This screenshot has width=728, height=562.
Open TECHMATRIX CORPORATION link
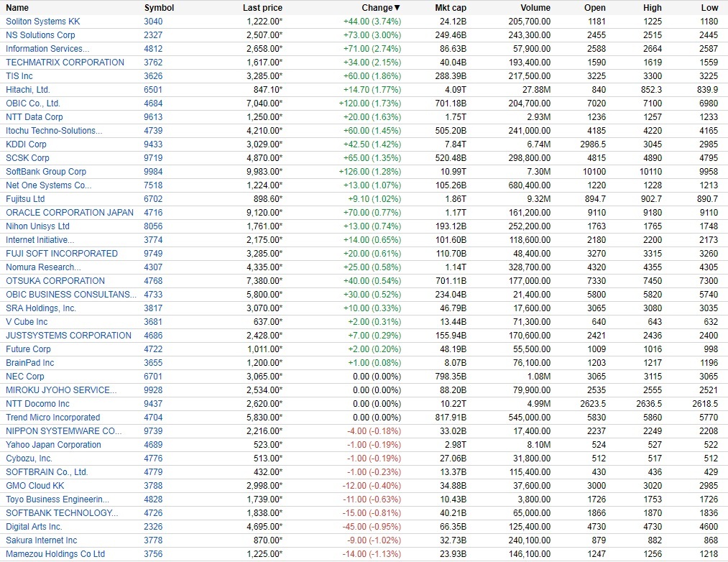coord(65,63)
